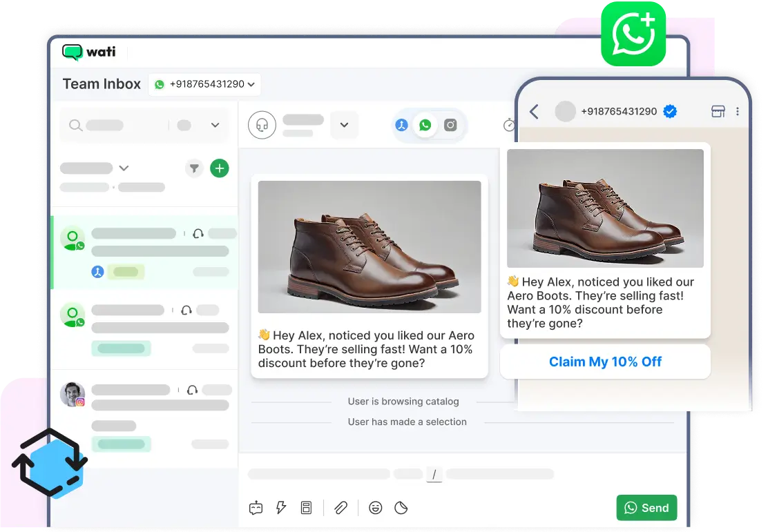Select the highlighted first conversation in list
The height and width of the screenshot is (532, 768).
[145, 252]
